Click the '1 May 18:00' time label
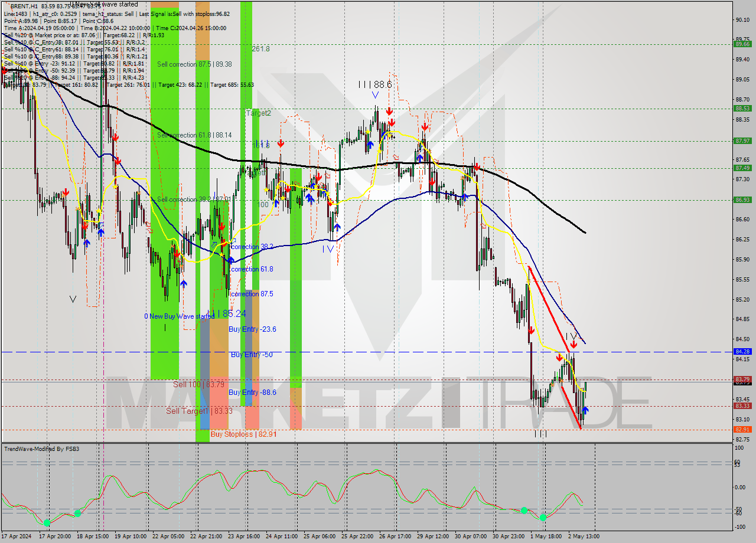Viewport: 756px width, 543px height. (x=546, y=537)
